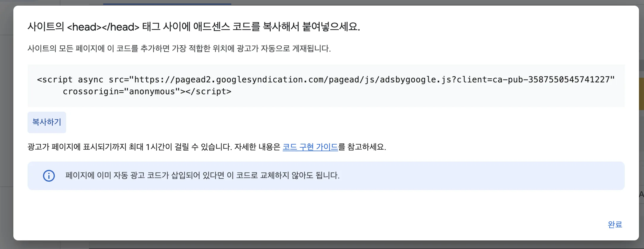Screen dimensions: 644x249
Task: Open the 코드 구현 가이드 link
Action: [x=310, y=147]
